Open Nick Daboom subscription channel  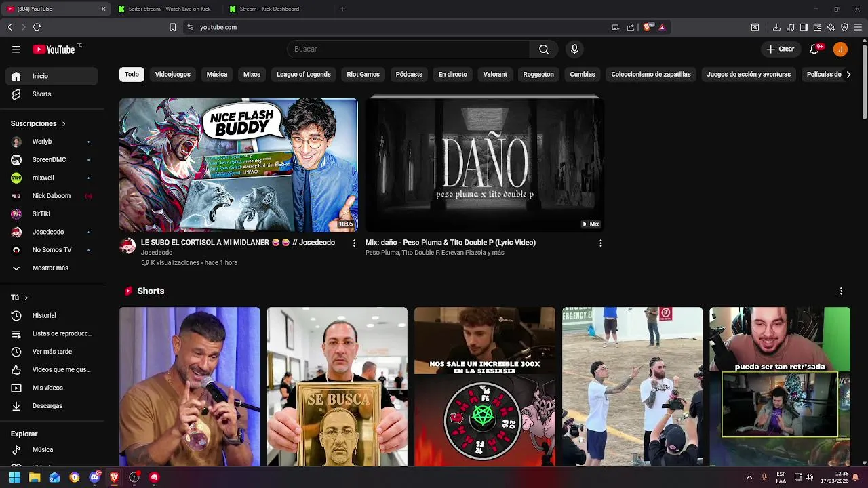[52, 196]
